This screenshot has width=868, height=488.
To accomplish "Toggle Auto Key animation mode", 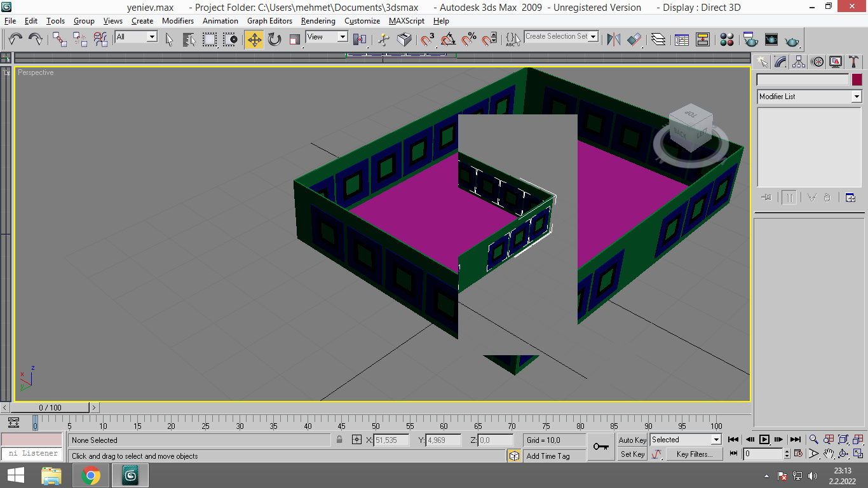I will coord(632,440).
